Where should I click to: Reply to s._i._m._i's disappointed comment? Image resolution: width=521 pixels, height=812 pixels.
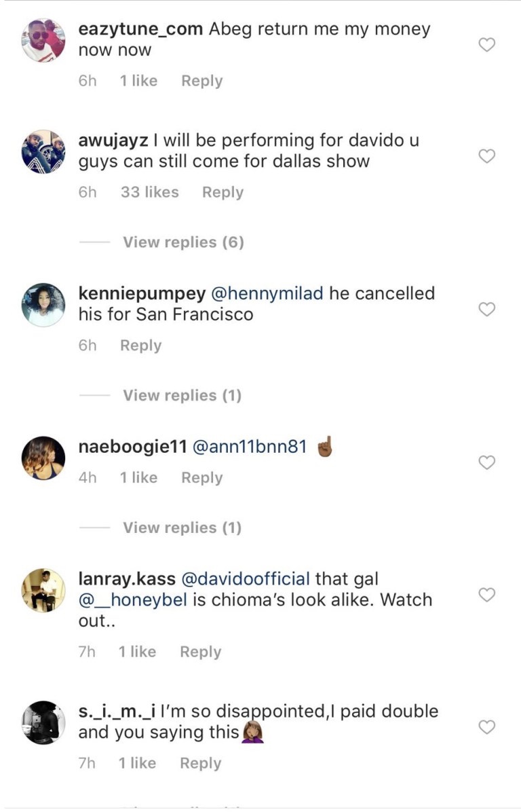pyautogui.click(x=200, y=763)
